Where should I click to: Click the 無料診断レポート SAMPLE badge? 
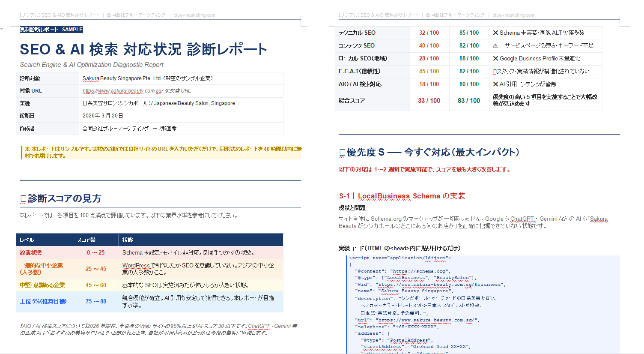tap(51, 30)
